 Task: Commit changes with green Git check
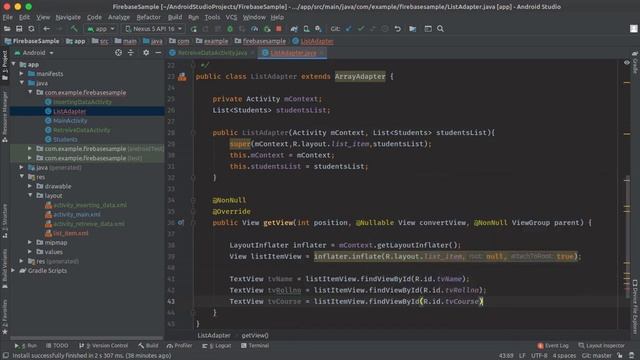(360, 29)
